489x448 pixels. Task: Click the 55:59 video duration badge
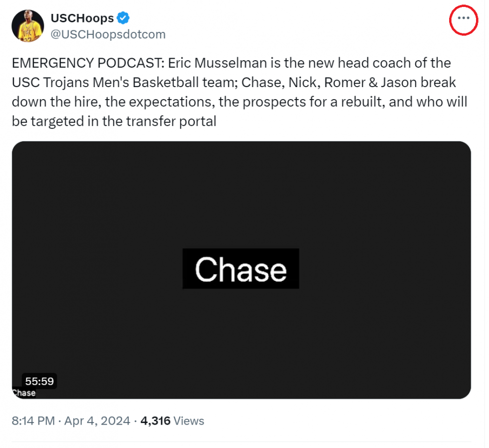coord(39,381)
